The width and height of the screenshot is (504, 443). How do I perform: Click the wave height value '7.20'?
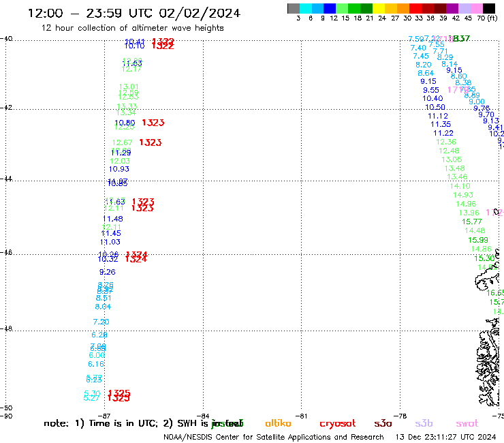click(101, 322)
